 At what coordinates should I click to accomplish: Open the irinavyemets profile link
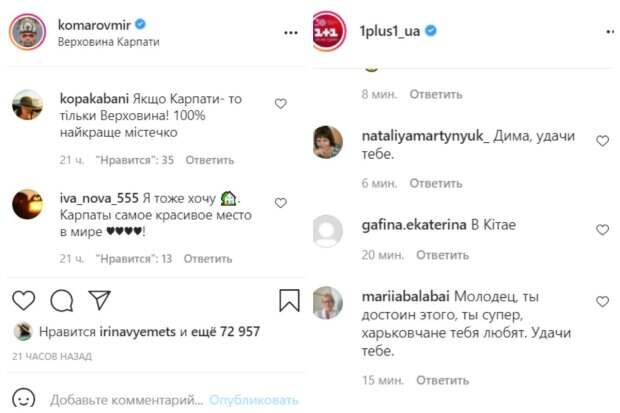point(138,332)
